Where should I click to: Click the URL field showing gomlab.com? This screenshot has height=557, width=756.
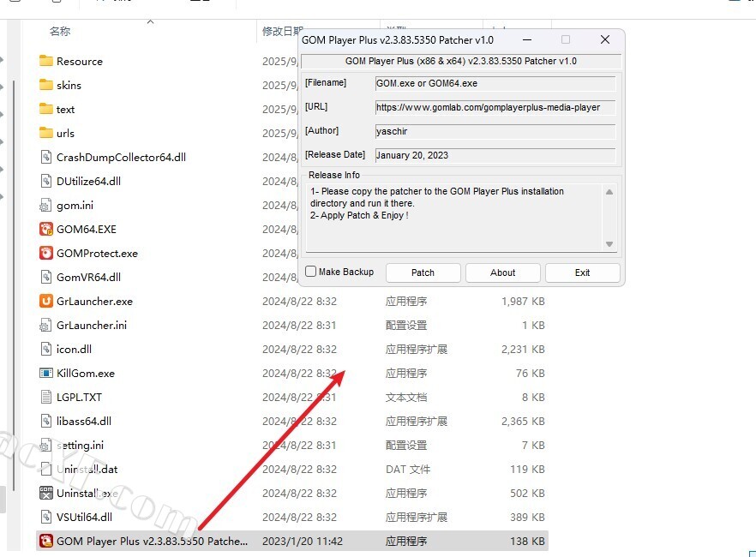pos(495,107)
